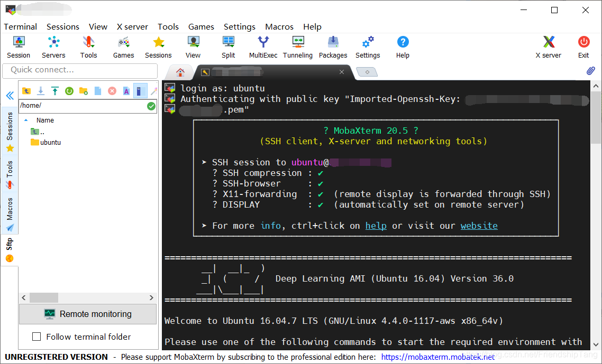Open the View menu
The width and height of the screenshot is (602, 364).
click(x=98, y=27)
